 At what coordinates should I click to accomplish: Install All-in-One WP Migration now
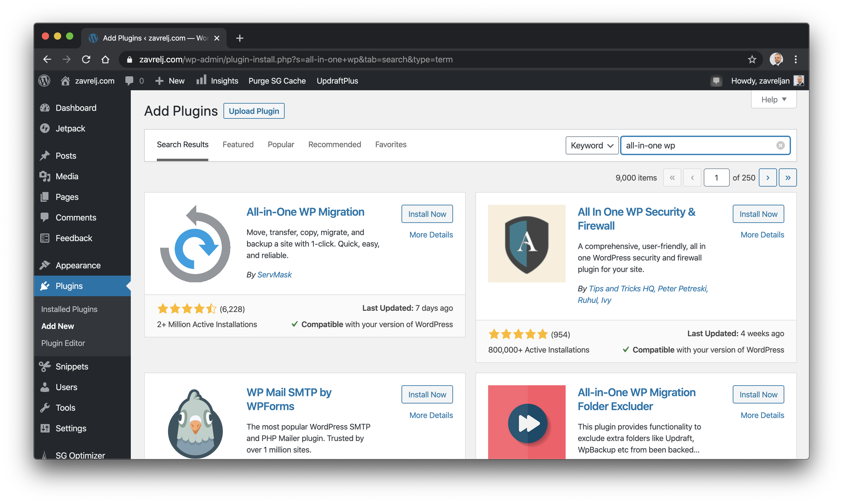pos(427,214)
